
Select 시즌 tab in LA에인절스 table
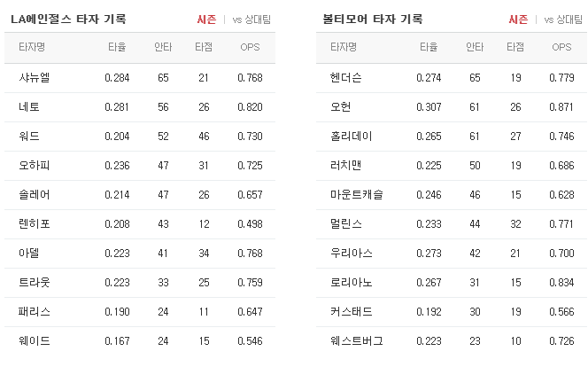click(206, 20)
